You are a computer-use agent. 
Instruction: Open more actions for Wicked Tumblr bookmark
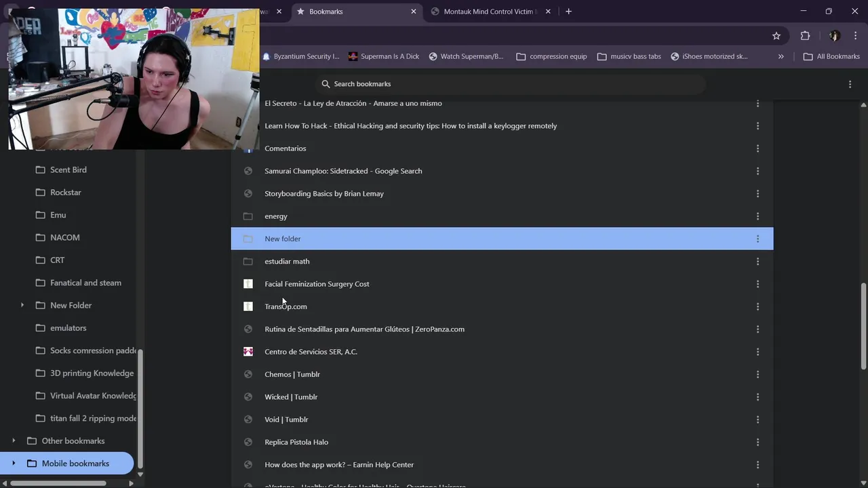[757, 396]
